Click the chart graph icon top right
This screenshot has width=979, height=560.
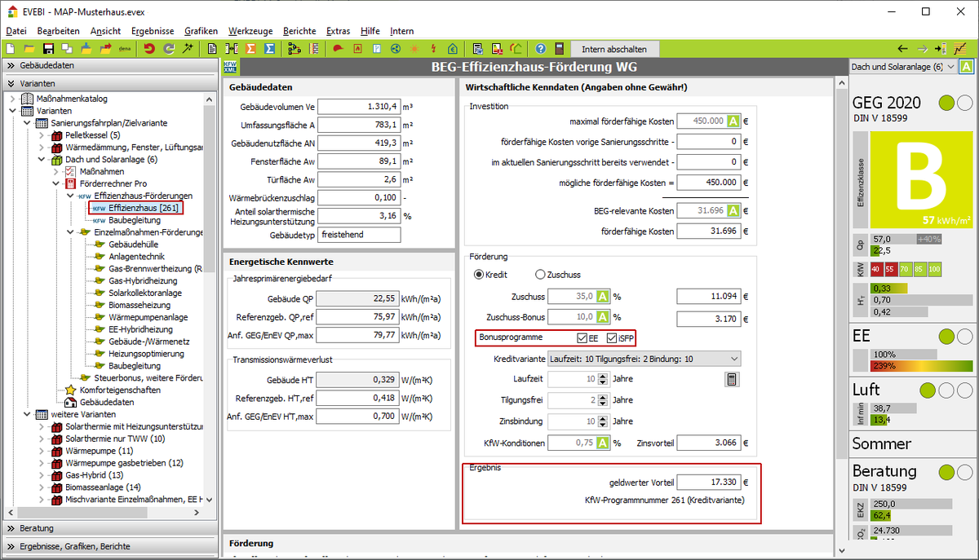tap(960, 49)
